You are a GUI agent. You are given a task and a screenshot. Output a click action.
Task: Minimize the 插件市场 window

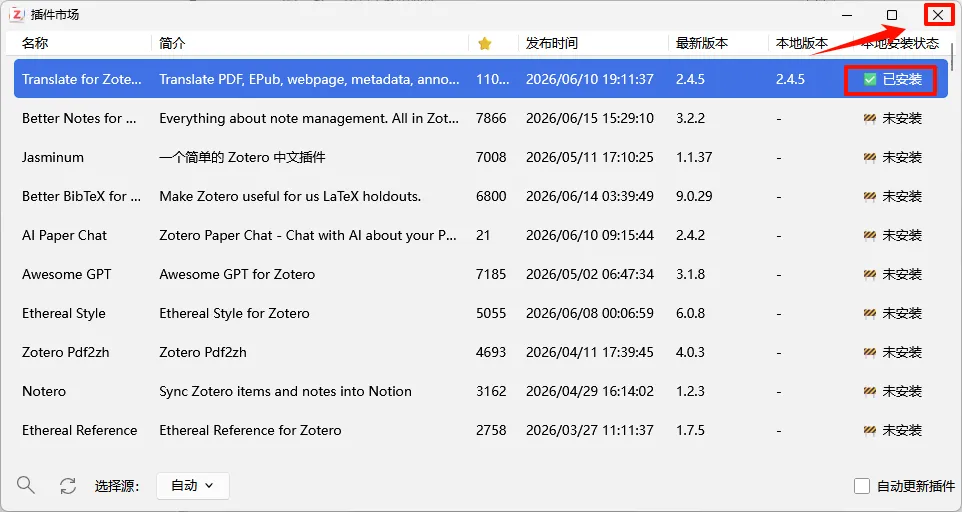[847, 15]
